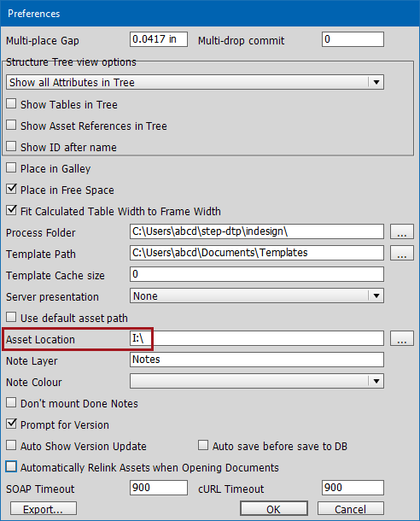
Task: Check Show ID after name option
Action: click(x=11, y=146)
